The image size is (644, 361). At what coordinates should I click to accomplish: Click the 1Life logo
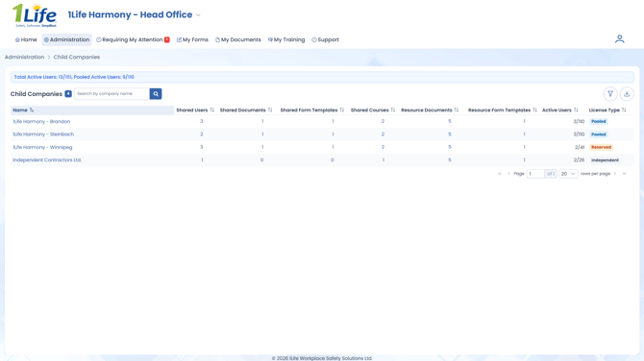[34, 15]
